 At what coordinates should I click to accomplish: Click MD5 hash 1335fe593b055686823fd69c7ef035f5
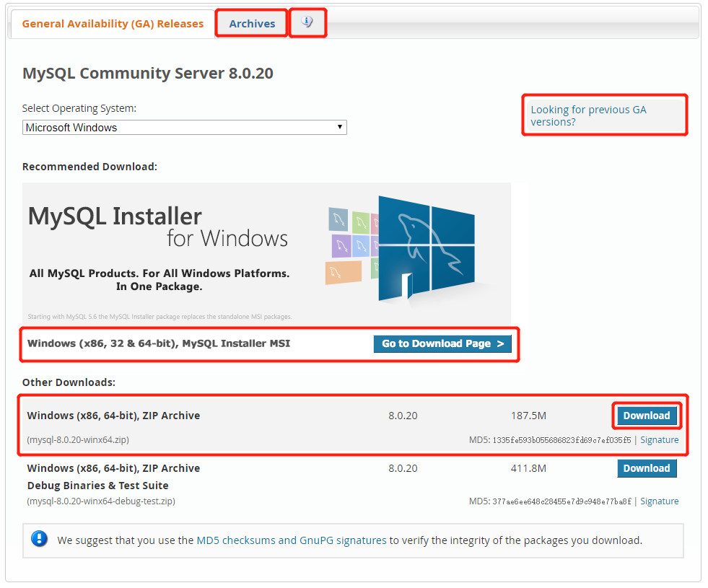[x=561, y=440]
